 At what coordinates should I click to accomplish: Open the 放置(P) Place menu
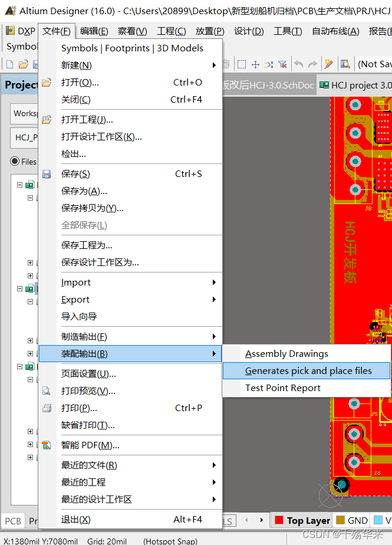coord(210,31)
